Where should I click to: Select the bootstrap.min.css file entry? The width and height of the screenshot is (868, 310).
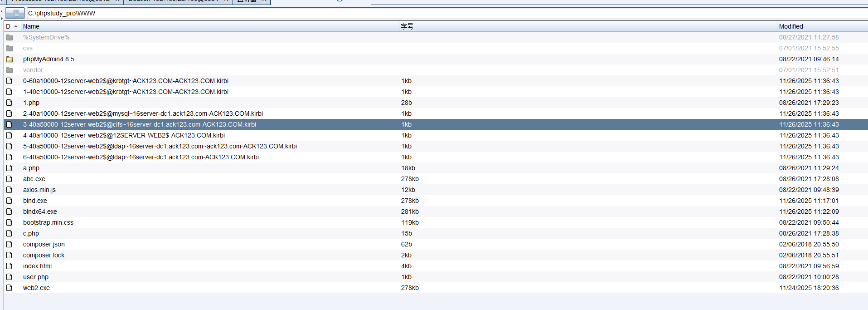[x=48, y=222]
